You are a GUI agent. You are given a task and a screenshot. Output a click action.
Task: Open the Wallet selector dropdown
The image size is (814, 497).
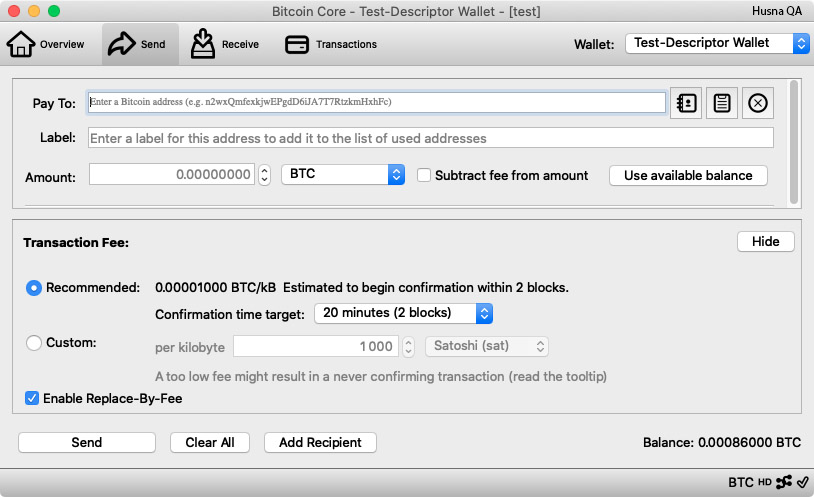[x=717, y=43]
